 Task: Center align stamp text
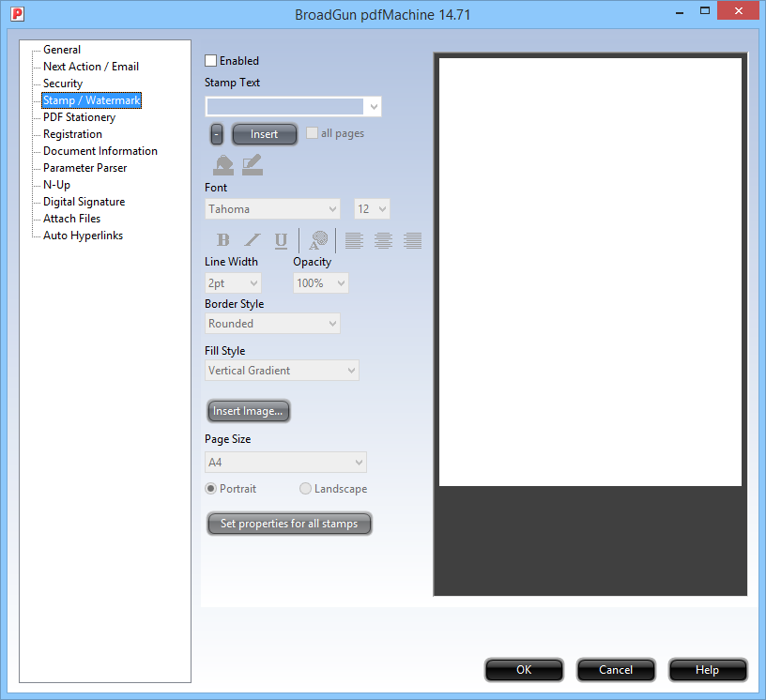tap(384, 240)
